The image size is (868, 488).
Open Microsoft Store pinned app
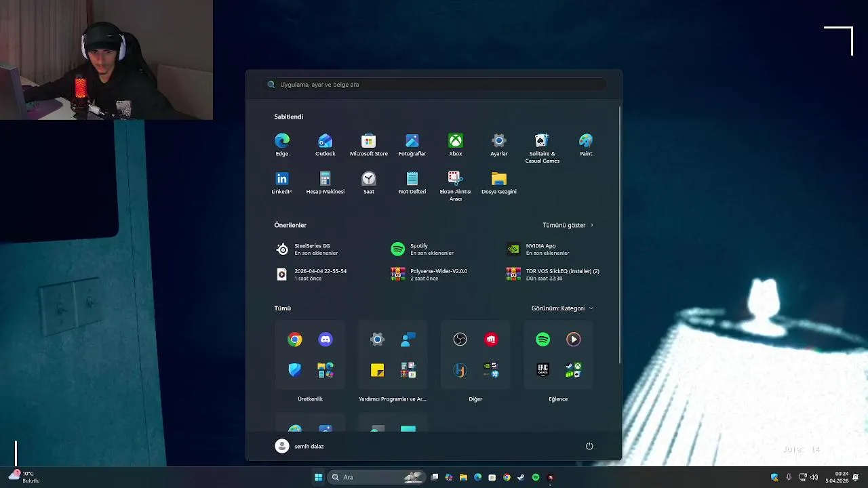coord(369,145)
